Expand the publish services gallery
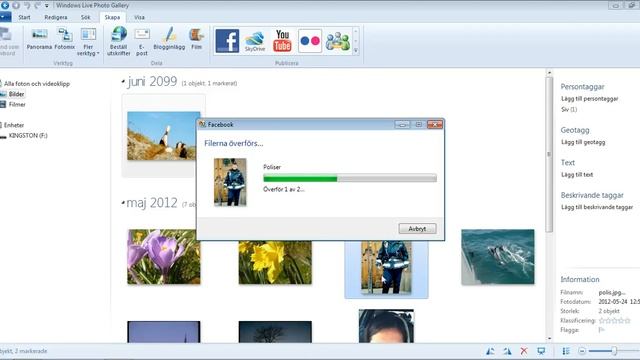Viewport: 640px width, 360px height. click(x=356, y=51)
